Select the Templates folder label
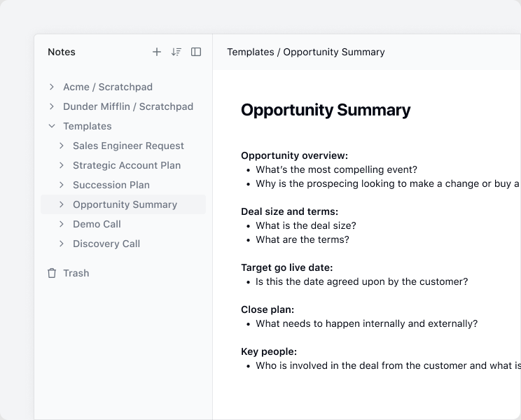 88,126
